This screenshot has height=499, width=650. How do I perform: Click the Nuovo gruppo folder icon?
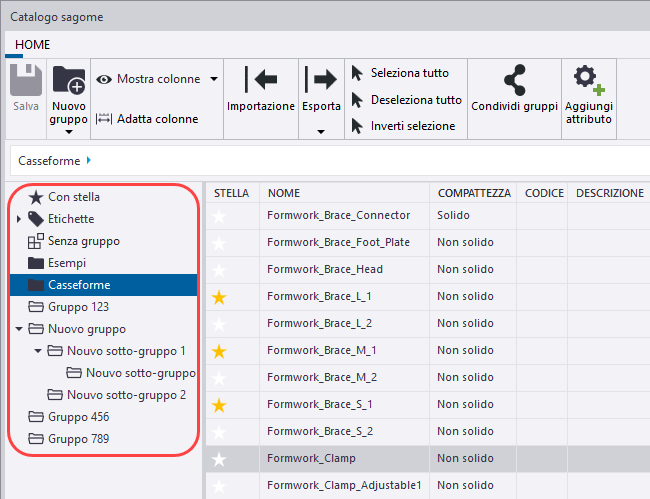click(x=68, y=80)
